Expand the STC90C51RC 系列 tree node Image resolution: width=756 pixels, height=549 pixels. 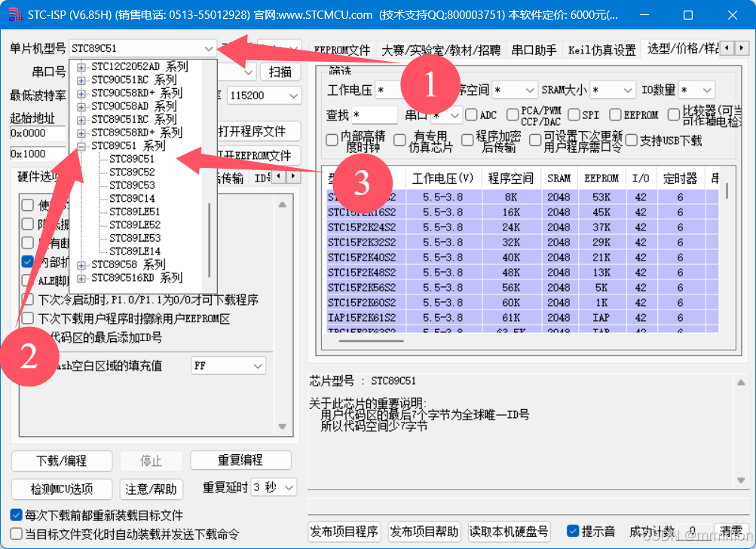point(81,80)
